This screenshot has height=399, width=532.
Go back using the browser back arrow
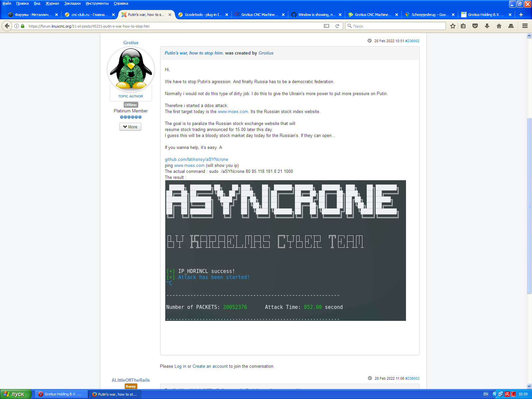coord(7,26)
